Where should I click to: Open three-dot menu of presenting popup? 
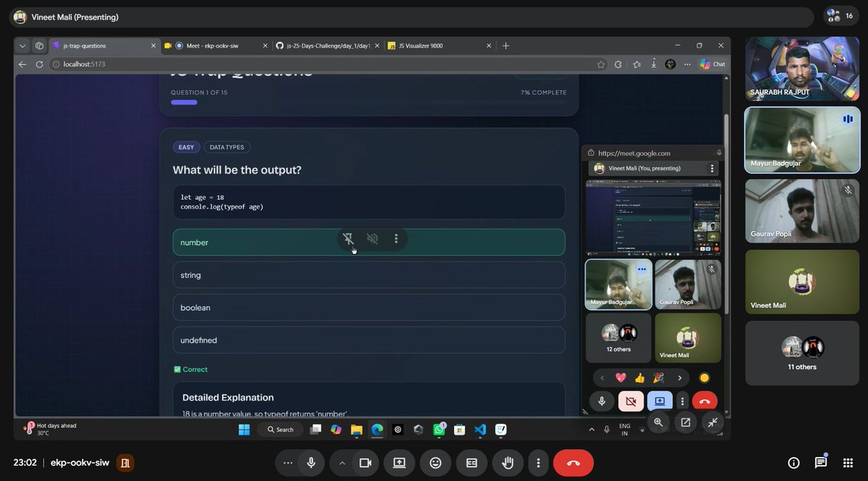(712, 169)
